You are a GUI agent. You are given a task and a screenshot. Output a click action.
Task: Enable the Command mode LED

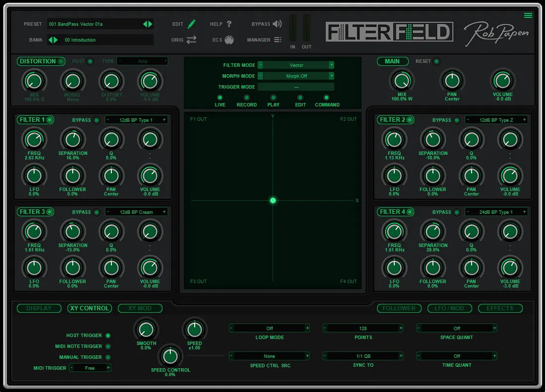[x=327, y=98]
